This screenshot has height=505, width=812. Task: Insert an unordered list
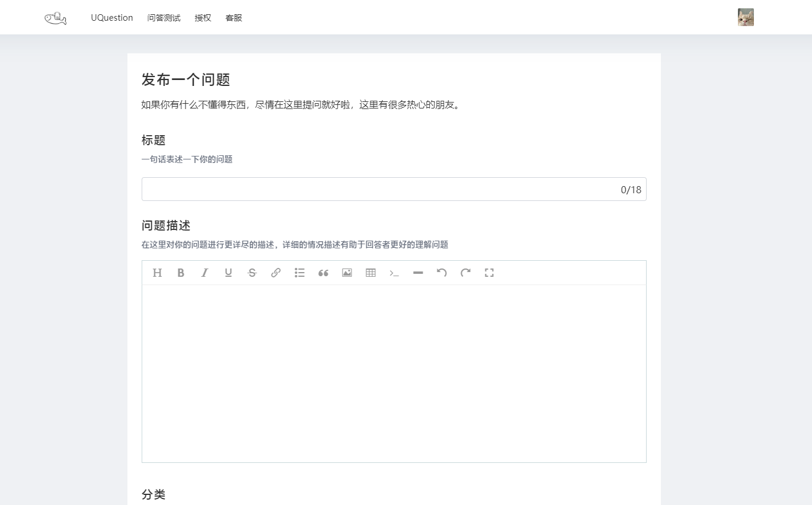tap(299, 273)
